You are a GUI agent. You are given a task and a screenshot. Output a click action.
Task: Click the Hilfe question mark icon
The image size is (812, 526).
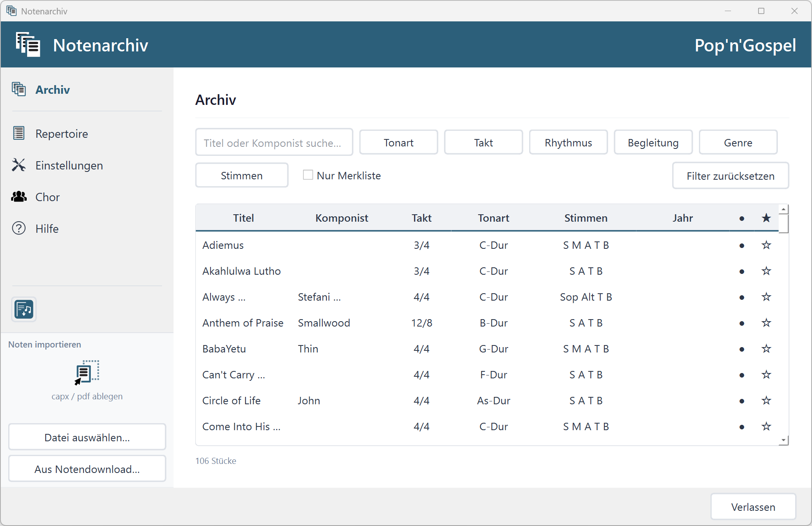[19, 228]
